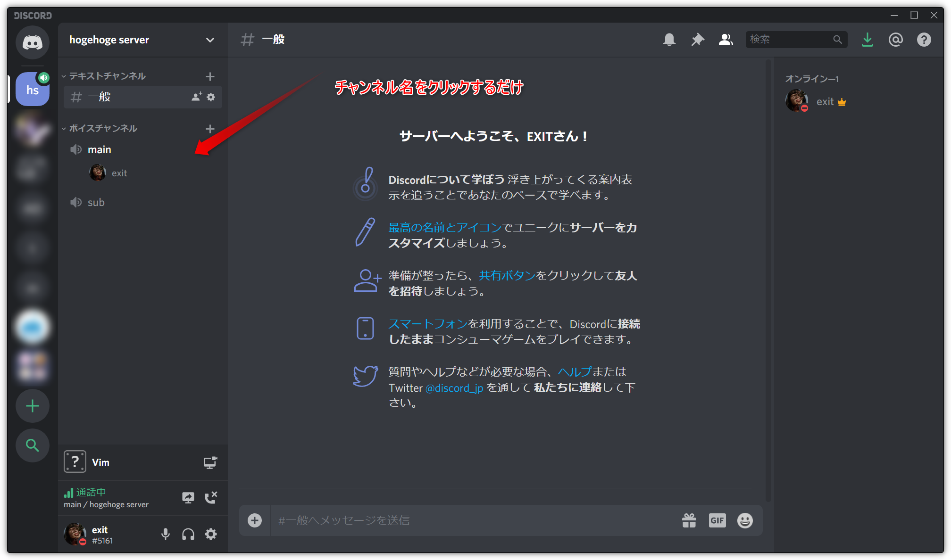Click the スマートフォン link
Viewport: 951px width, 560px height.
[428, 324]
